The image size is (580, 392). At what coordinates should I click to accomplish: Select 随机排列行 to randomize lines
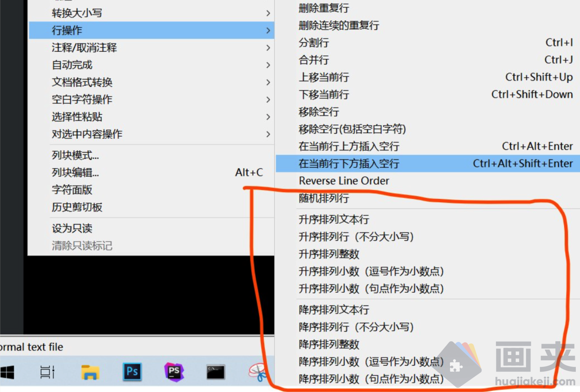click(324, 198)
